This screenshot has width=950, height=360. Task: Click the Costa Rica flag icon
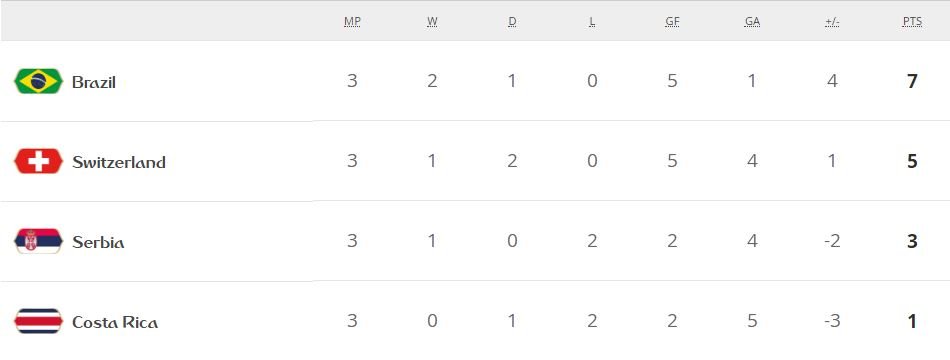coord(38,321)
